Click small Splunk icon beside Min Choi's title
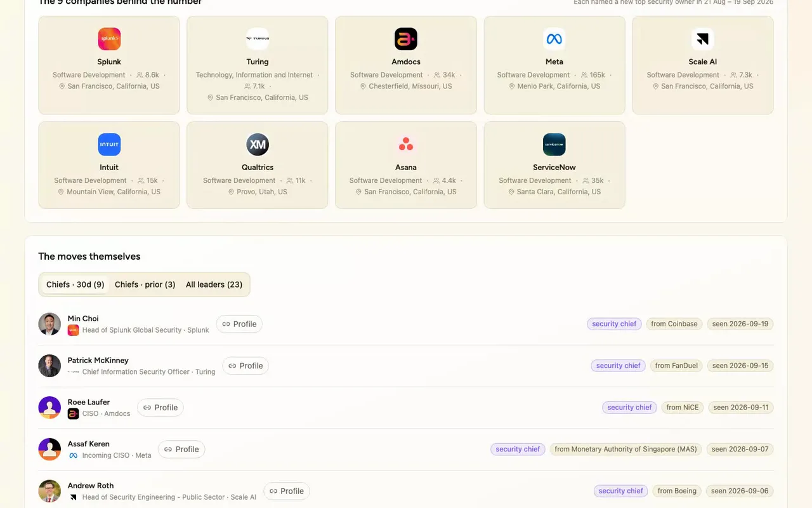The height and width of the screenshot is (508, 812). [x=73, y=330]
